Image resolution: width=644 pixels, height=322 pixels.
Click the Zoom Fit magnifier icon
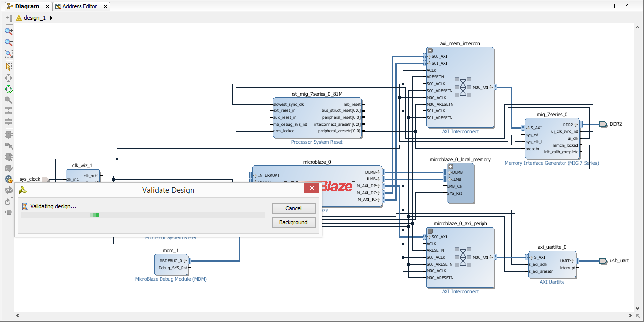(x=8, y=54)
